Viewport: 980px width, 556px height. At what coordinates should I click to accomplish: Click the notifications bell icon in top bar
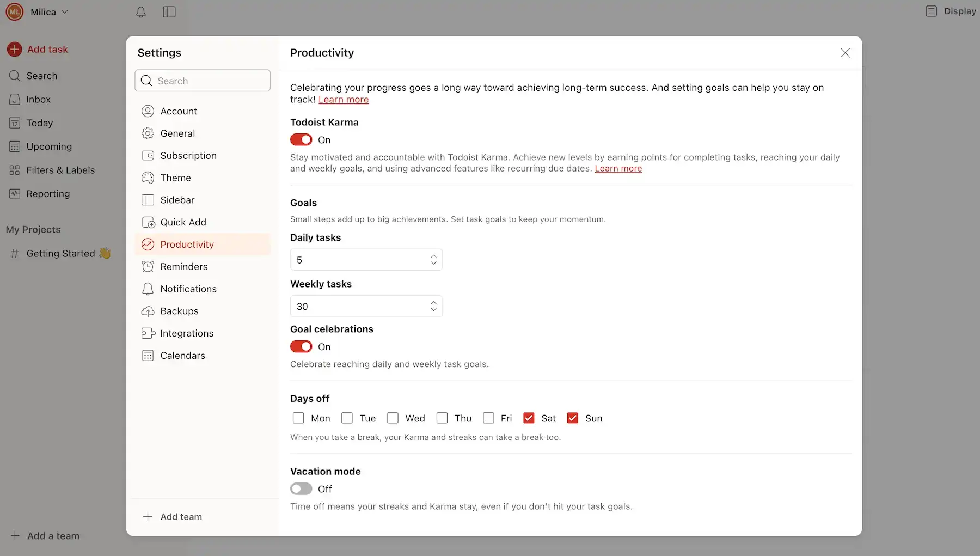pos(141,12)
